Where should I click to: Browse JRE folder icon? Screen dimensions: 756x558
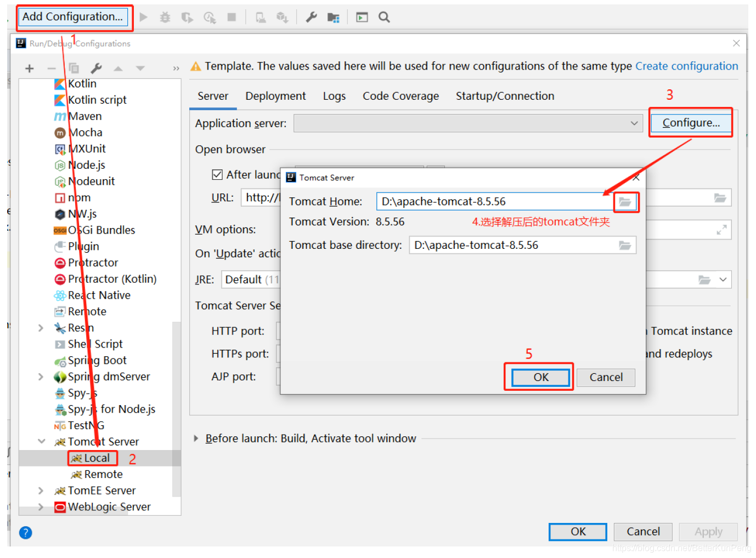[x=704, y=280]
